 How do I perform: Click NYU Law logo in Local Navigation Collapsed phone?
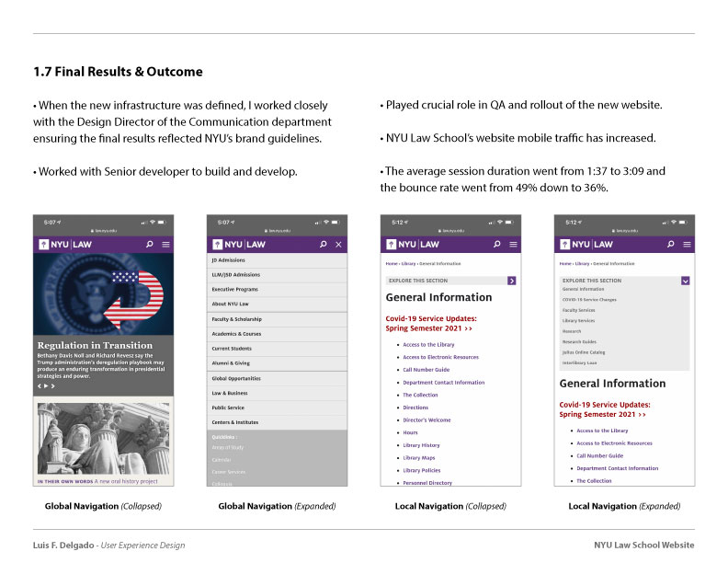pos(413,245)
